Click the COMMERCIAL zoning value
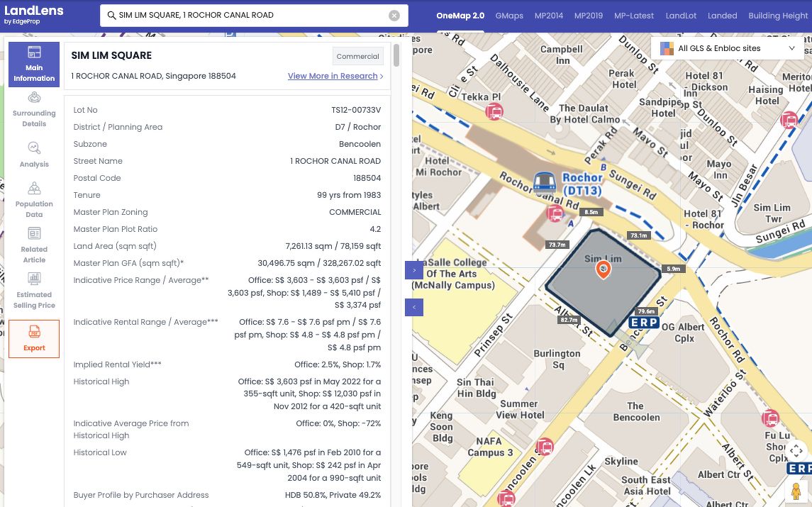The height and width of the screenshot is (507, 812). point(355,212)
